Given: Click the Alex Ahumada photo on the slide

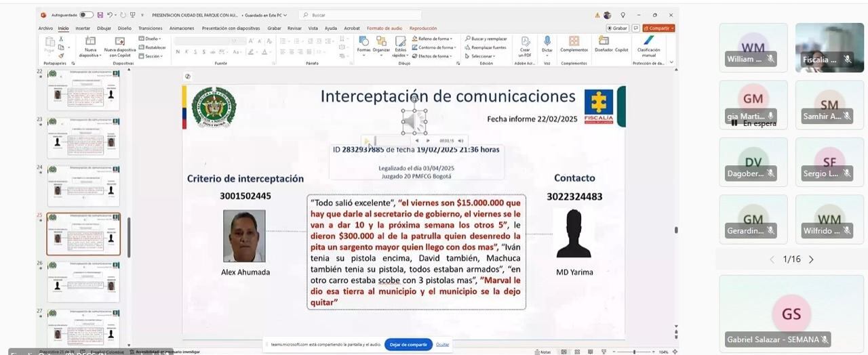Looking at the screenshot, I should (x=244, y=236).
